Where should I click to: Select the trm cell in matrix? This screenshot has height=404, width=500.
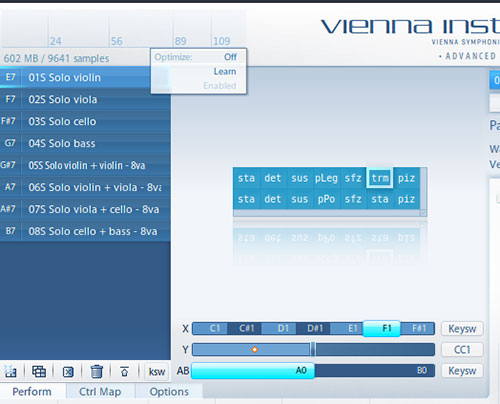[380, 178]
